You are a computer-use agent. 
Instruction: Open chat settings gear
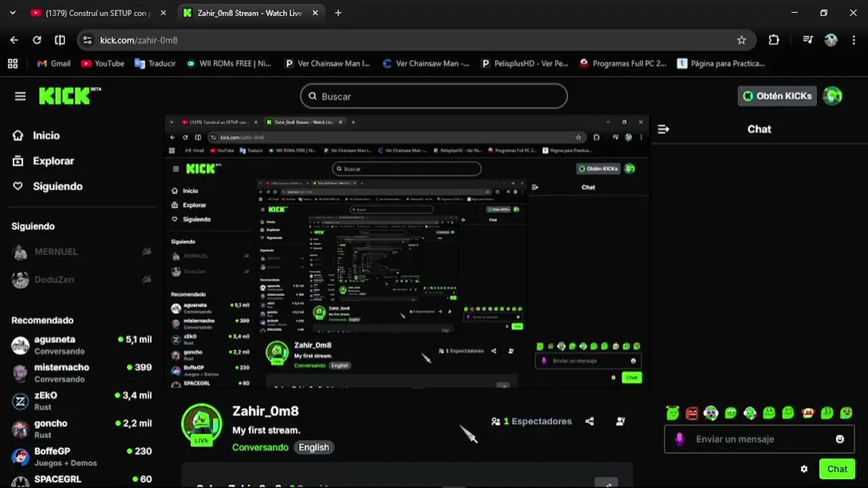pos(804,469)
